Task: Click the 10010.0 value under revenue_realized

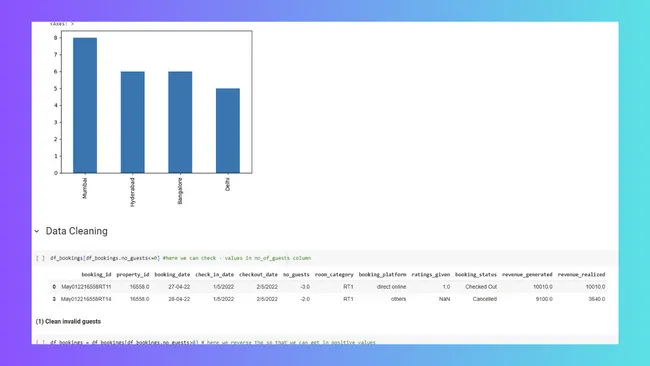Action: point(595,287)
